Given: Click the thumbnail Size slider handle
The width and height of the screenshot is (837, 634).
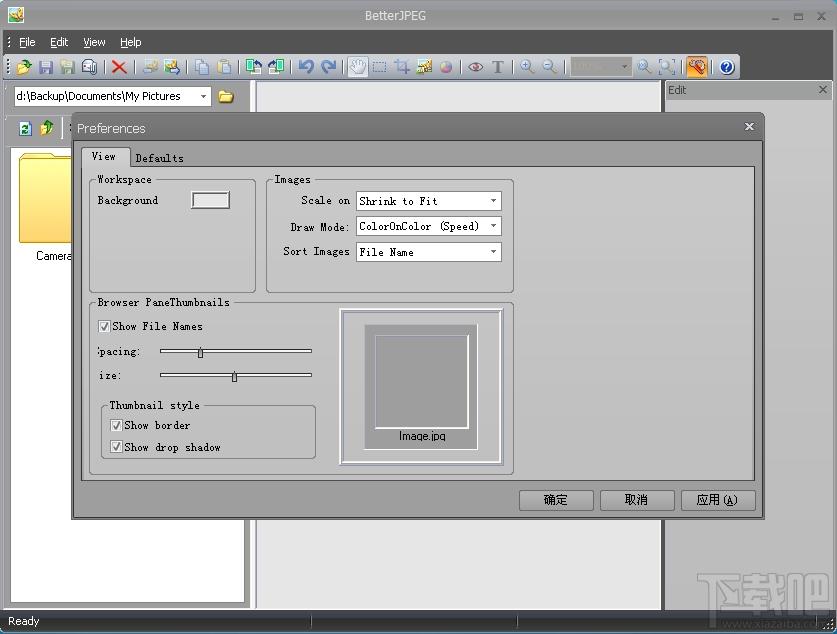Looking at the screenshot, I should click(234, 376).
